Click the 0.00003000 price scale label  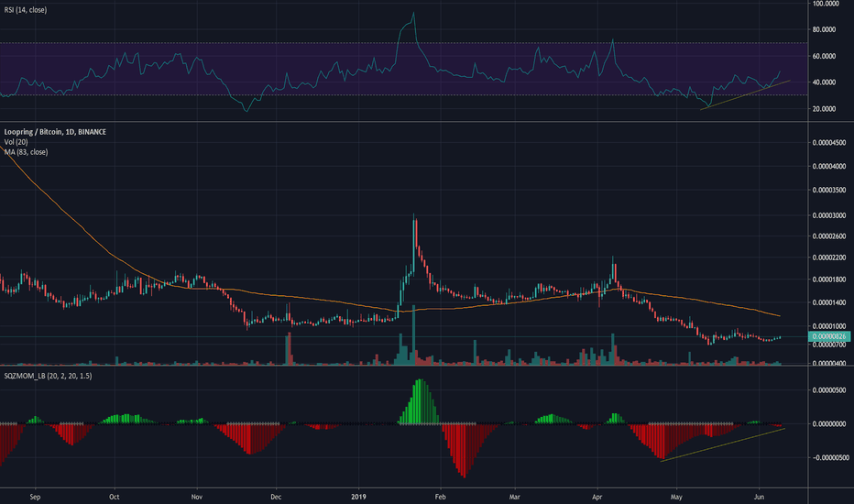[829, 215]
